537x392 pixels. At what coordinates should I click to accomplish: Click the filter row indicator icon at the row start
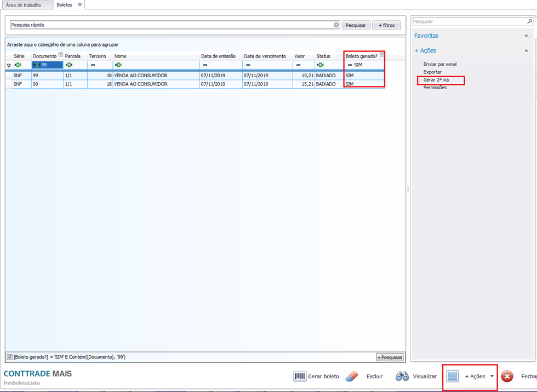(9, 65)
